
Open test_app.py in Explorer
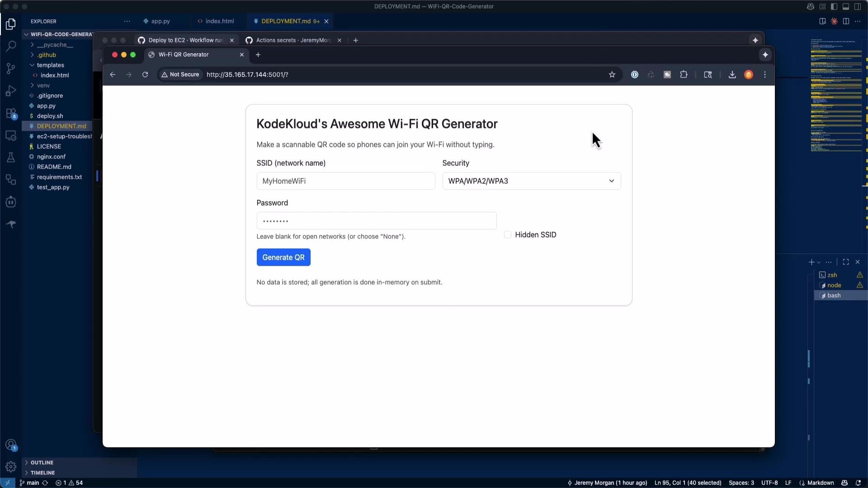pos(57,187)
